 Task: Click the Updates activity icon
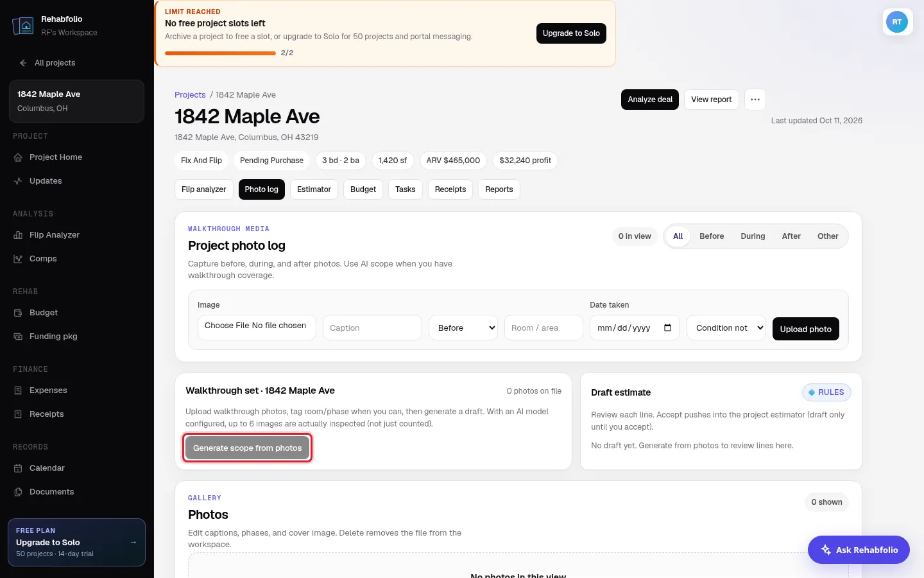pos(18,181)
